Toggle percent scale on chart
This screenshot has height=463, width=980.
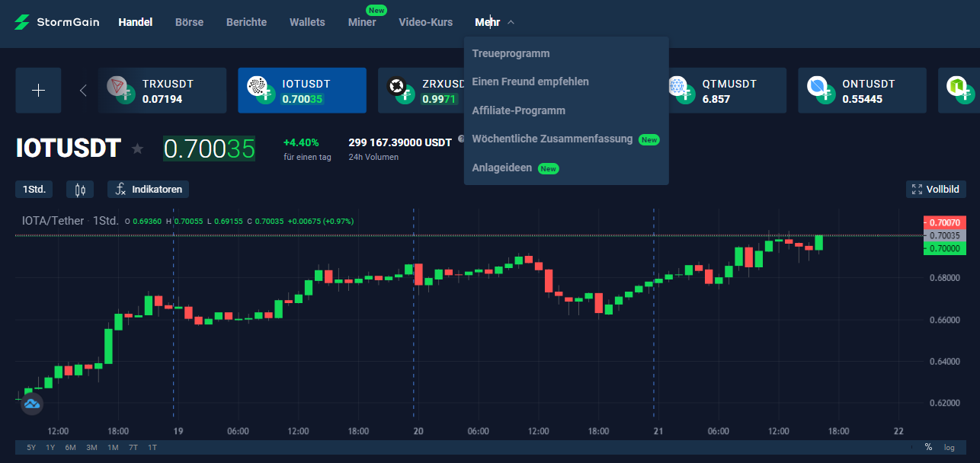[928, 447]
